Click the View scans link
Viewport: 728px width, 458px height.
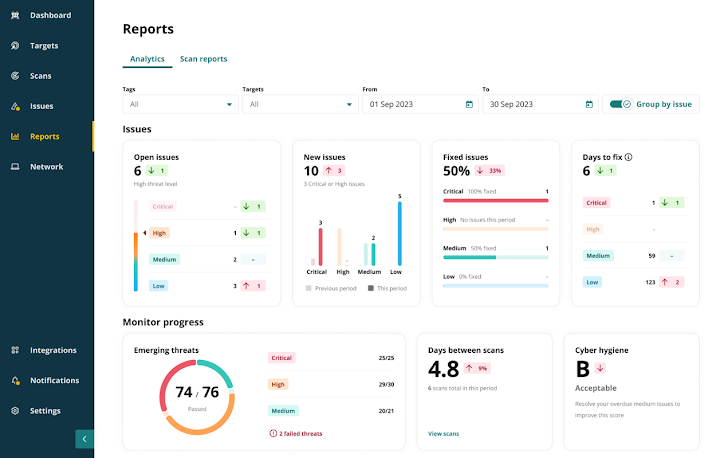(x=443, y=434)
